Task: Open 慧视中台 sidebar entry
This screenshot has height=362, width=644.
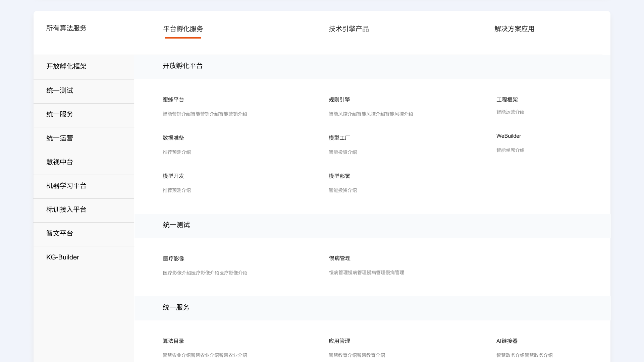Action: [59, 162]
